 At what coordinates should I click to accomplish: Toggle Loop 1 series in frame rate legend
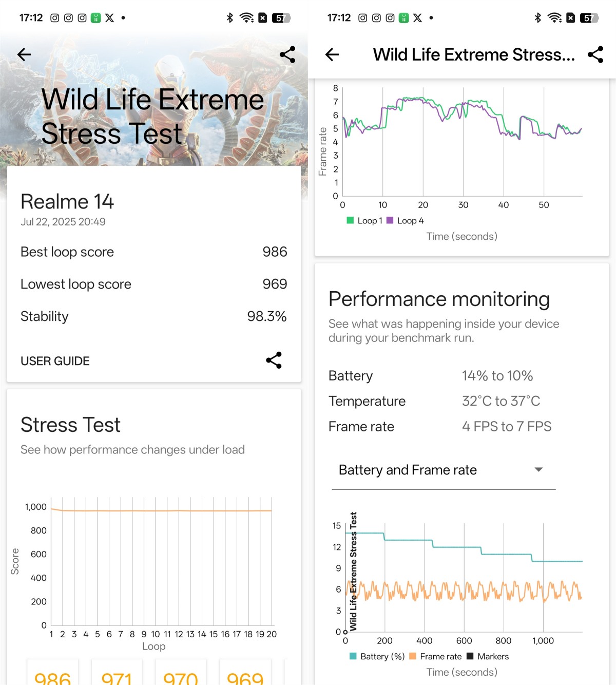364,221
